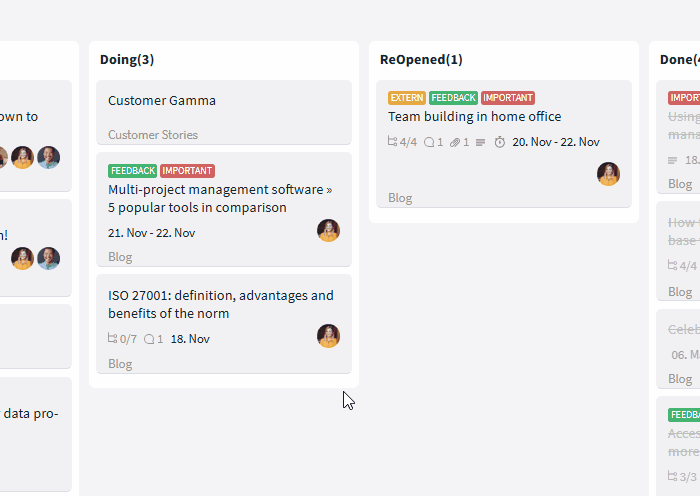
Task: Click FEEDBACK label on Team building card
Action: pyautogui.click(x=453, y=98)
